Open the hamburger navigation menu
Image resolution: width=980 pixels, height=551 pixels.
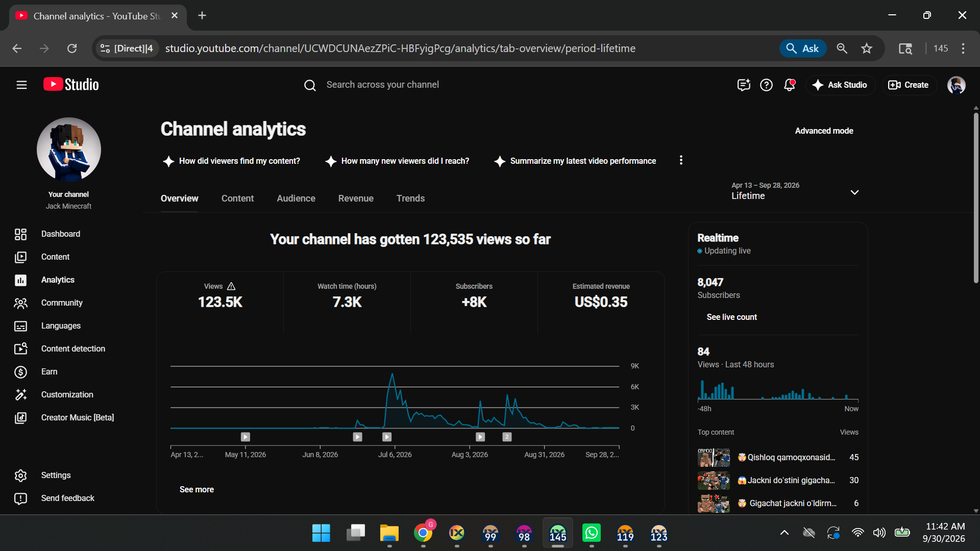[21, 85]
